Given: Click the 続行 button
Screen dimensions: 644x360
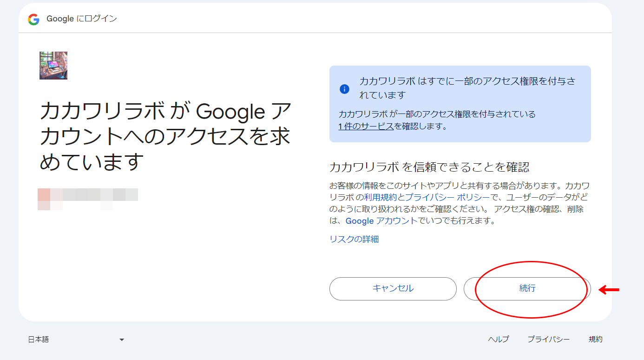Looking at the screenshot, I should coord(527,288).
